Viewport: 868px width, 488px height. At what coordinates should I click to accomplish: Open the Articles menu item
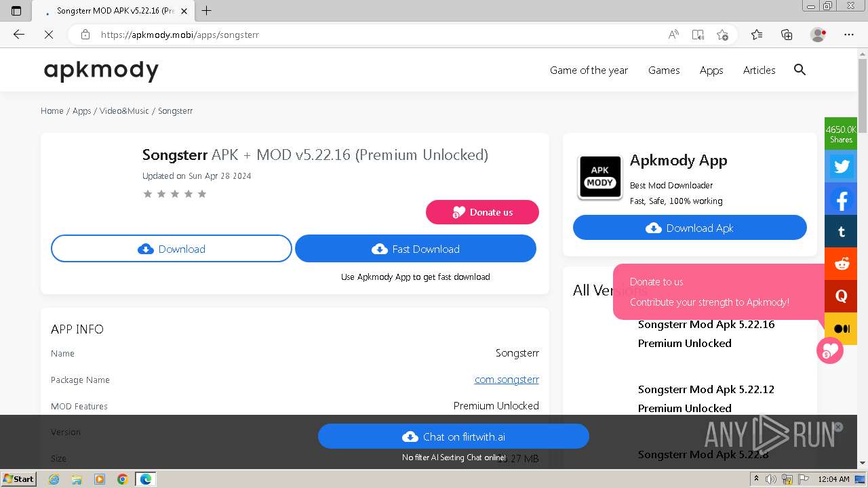coord(759,70)
